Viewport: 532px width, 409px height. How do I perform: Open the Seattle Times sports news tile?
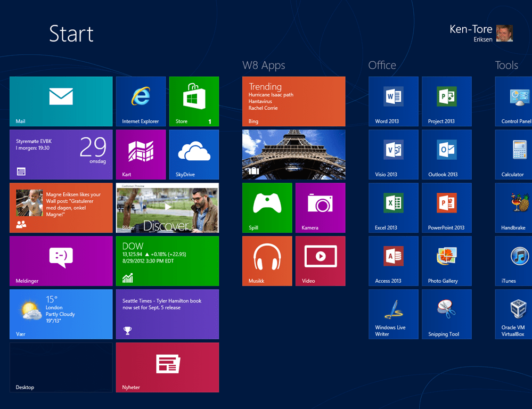[168, 314]
